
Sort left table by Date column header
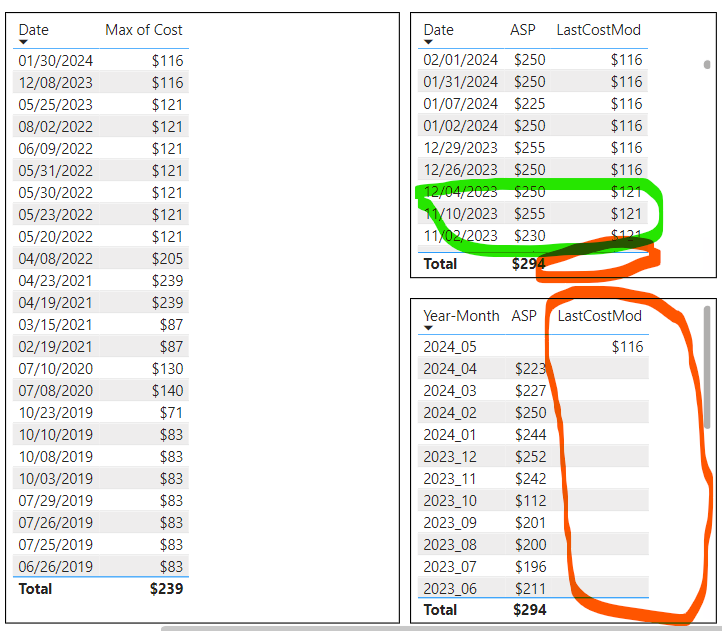(x=34, y=30)
